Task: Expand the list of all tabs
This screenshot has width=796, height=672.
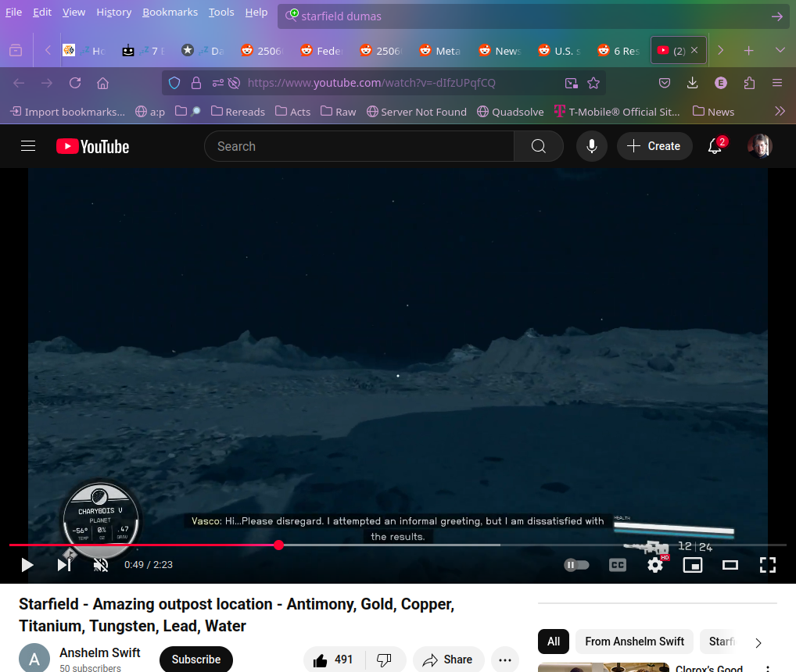Action: coord(780,51)
